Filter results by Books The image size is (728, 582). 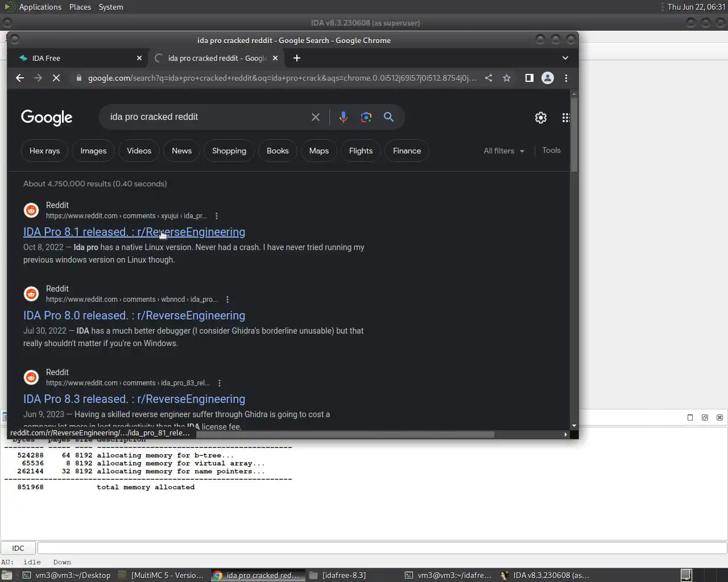coord(278,151)
